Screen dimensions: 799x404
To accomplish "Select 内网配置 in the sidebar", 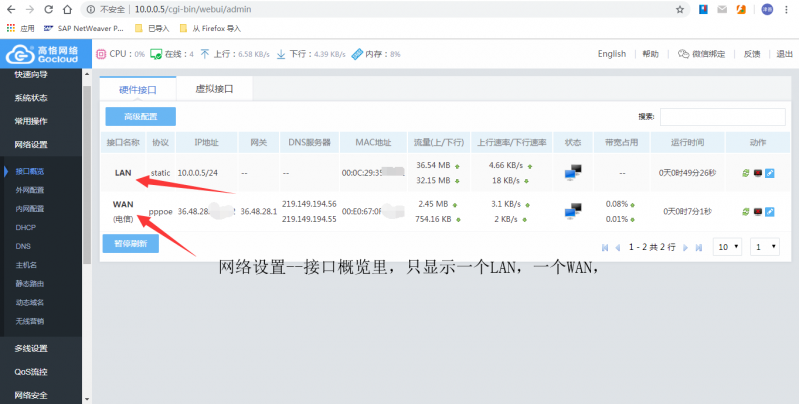I will point(30,209).
